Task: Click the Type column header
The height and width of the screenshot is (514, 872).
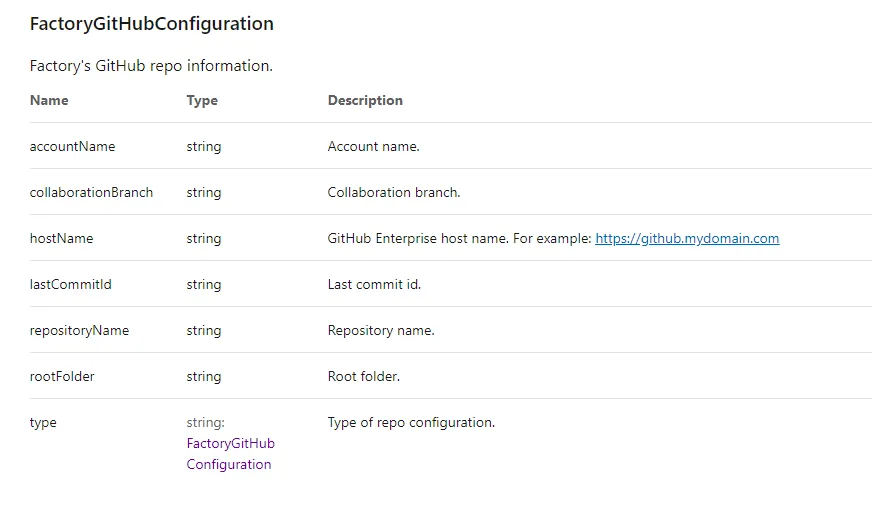Action: [202, 101]
